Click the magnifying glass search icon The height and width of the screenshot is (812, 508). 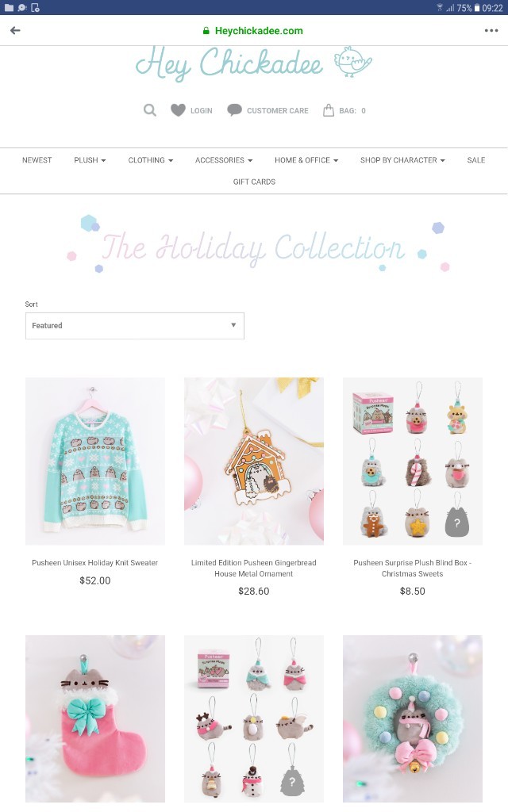coord(150,110)
